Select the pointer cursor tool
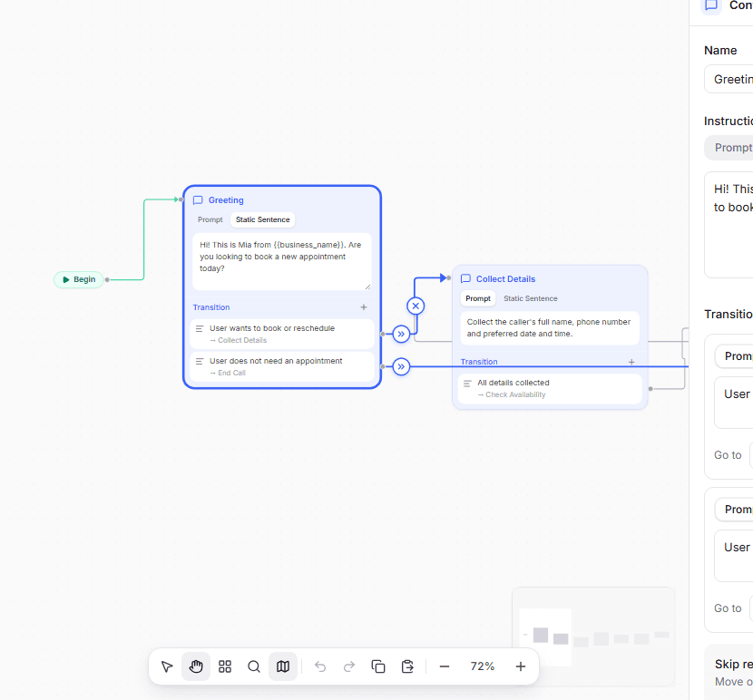Screen dimensions: 753x700 click(167, 666)
